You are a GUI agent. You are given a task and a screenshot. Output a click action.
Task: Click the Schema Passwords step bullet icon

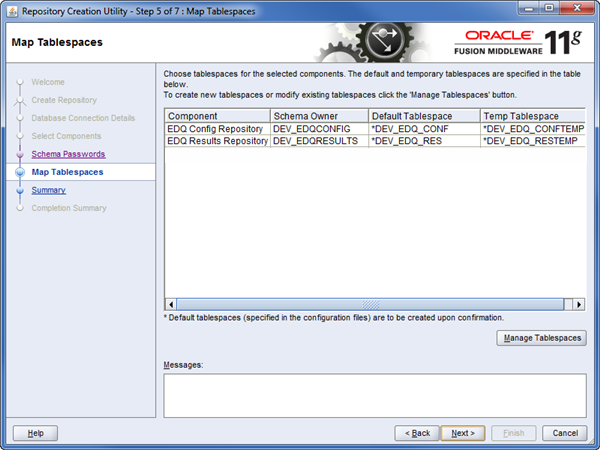(x=20, y=154)
